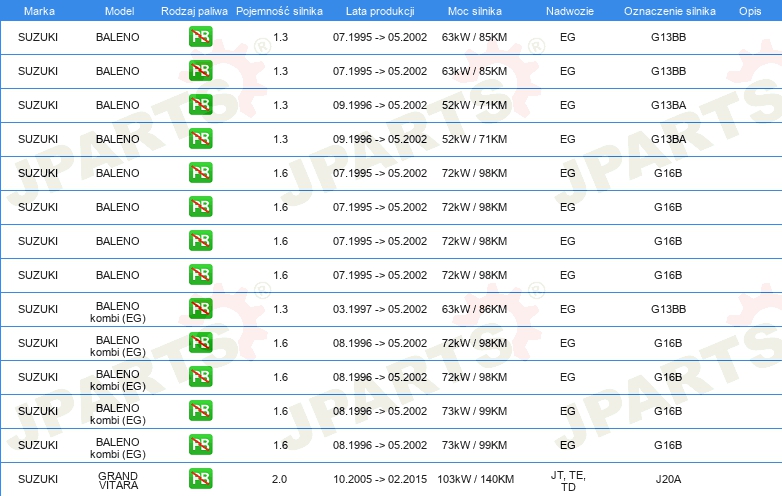Click the fuel icon in the 63kW / 86KM row
The height and width of the screenshot is (496, 782).
tap(200, 309)
